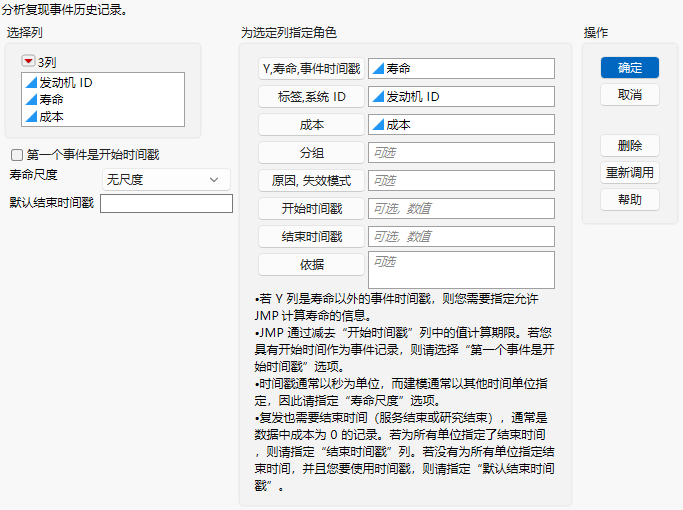
Task: Click the 默认结束时间戳 input field
Action: (166, 203)
